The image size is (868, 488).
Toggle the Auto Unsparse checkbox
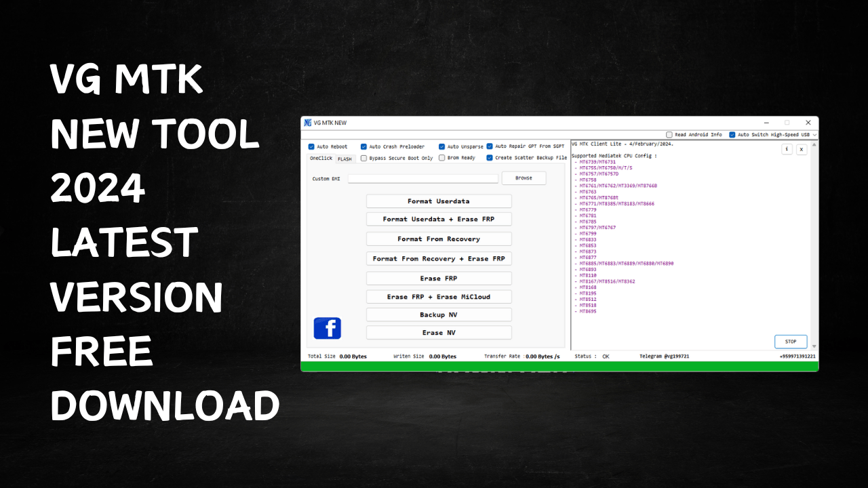[x=441, y=146]
